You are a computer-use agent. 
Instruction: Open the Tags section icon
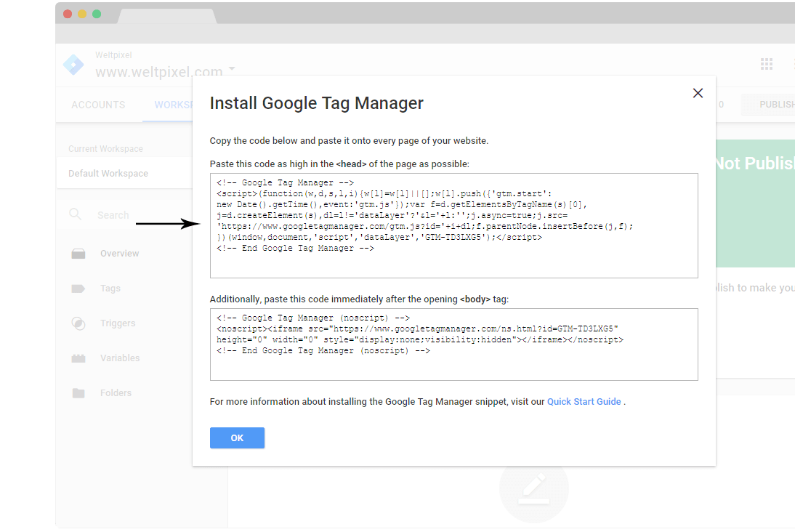pyautogui.click(x=78, y=288)
